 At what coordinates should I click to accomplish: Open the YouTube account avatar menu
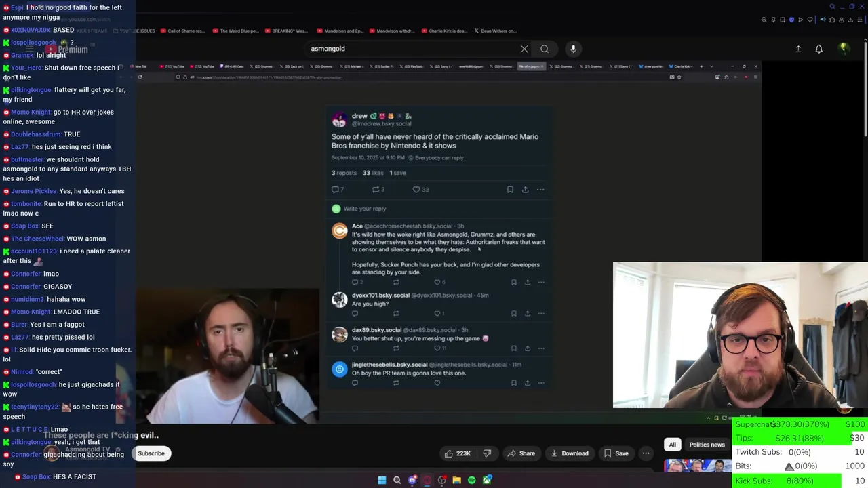coord(844,49)
